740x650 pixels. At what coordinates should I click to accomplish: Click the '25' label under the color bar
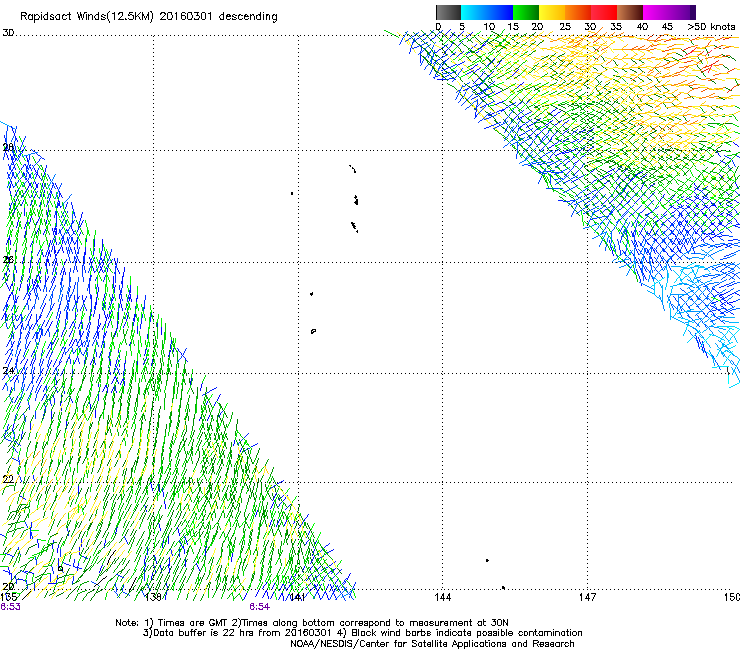pos(565,26)
